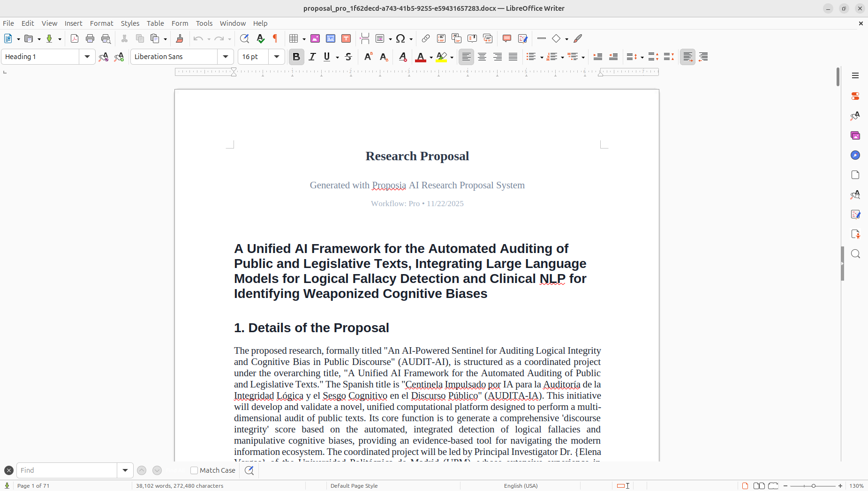868x491 pixels.
Task: Toggle formatting marks display
Action: (275, 38)
